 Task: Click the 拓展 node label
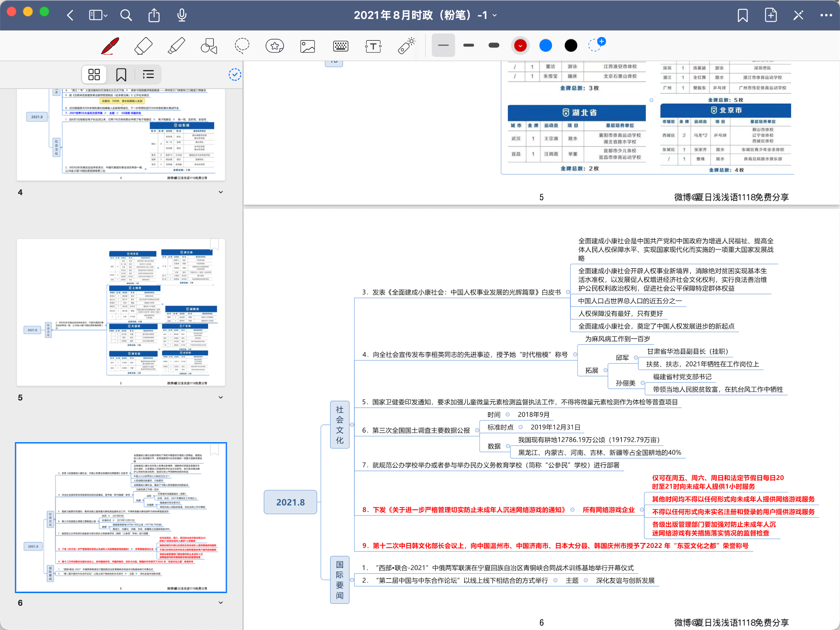(x=591, y=370)
